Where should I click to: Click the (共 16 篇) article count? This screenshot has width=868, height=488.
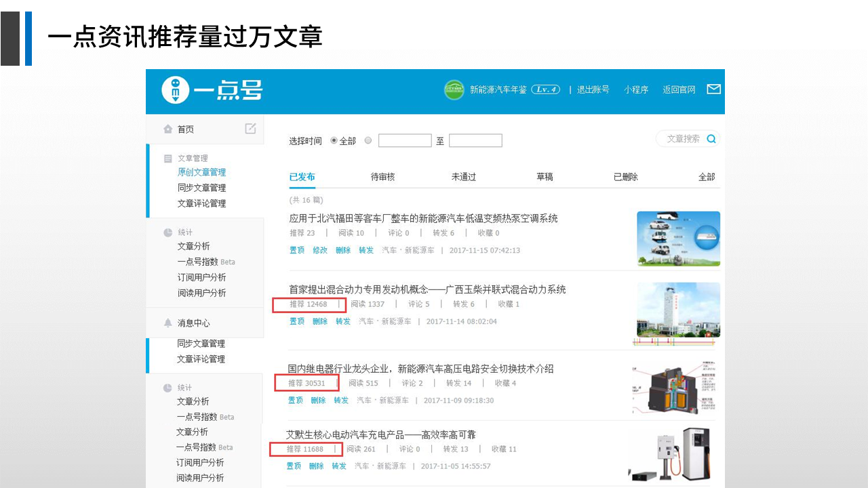point(307,200)
